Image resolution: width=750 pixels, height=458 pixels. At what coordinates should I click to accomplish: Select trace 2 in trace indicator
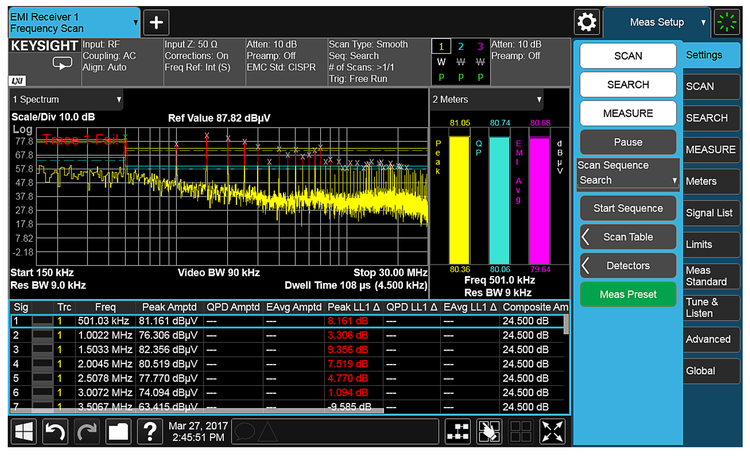(461, 47)
